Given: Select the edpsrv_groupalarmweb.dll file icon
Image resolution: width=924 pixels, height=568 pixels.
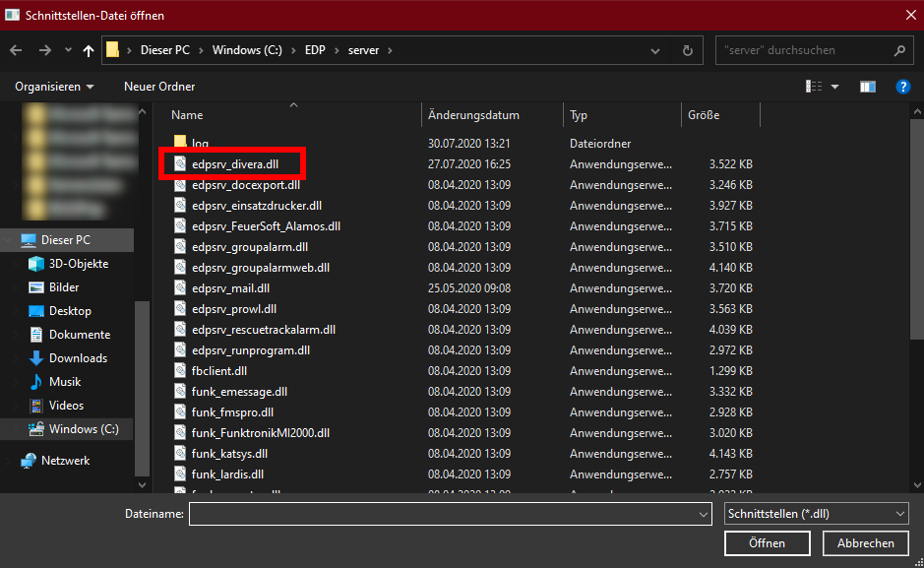Looking at the screenshot, I should coord(180,267).
